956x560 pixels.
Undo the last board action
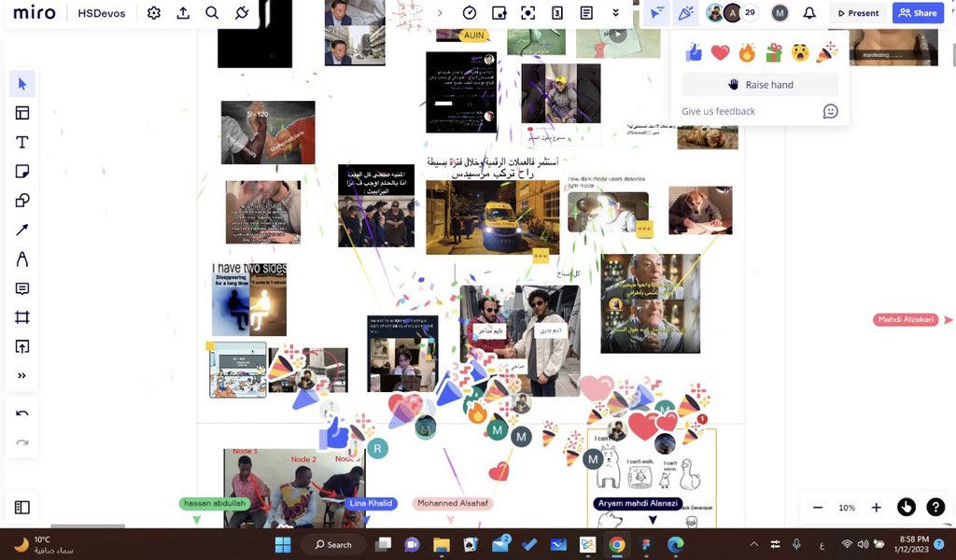point(22,413)
